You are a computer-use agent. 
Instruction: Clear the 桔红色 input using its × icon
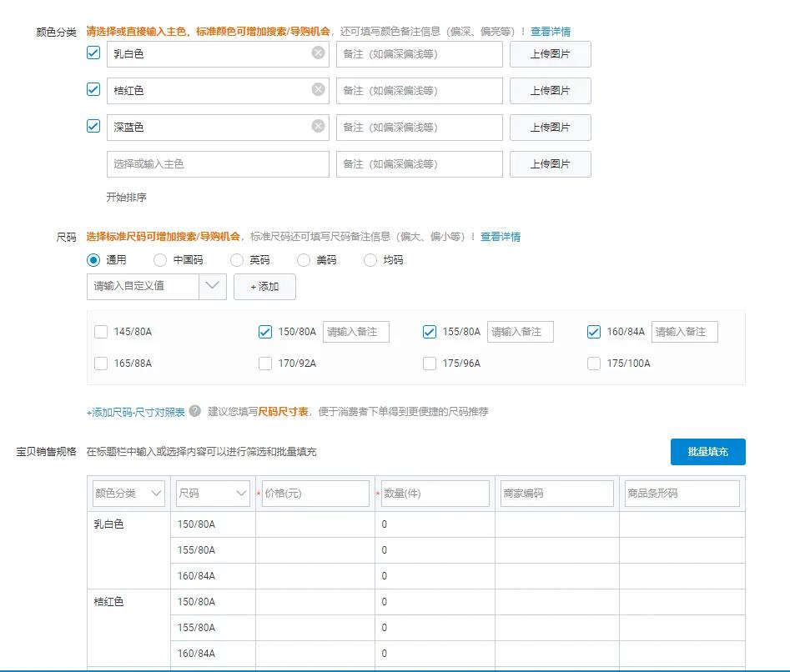[x=317, y=90]
